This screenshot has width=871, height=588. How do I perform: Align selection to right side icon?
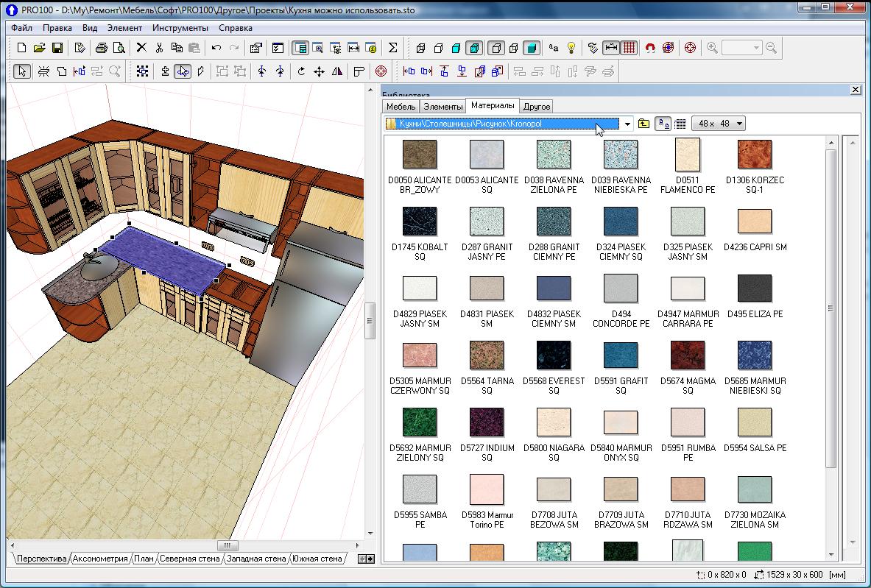pyautogui.click(x=426, y=71)
